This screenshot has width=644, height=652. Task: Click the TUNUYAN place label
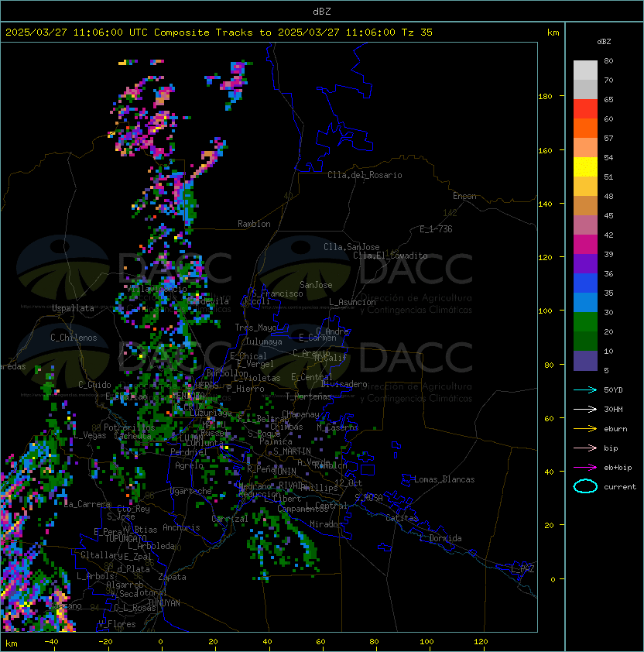pyautogui.click(x=164, y=603)
